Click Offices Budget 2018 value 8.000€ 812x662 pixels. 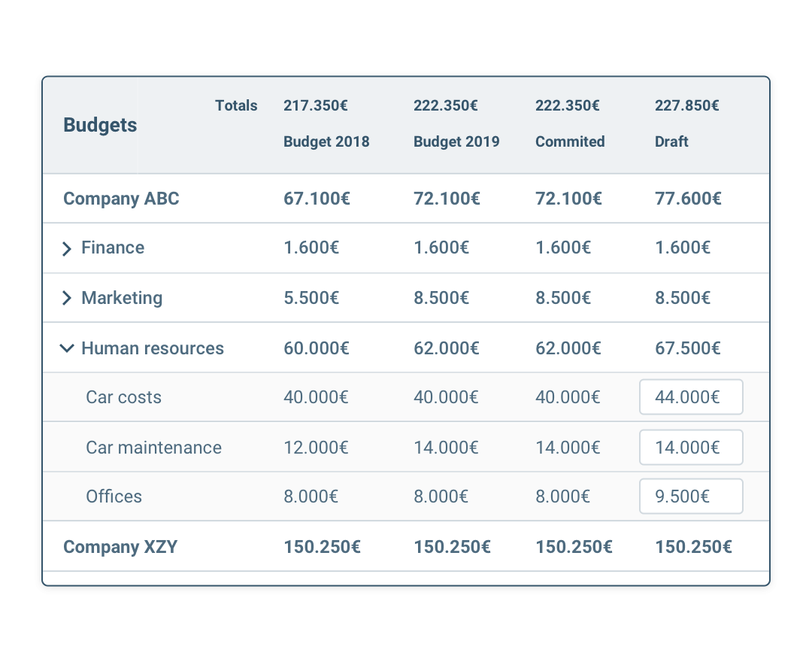pyautogui.click(x=311, y=496)
